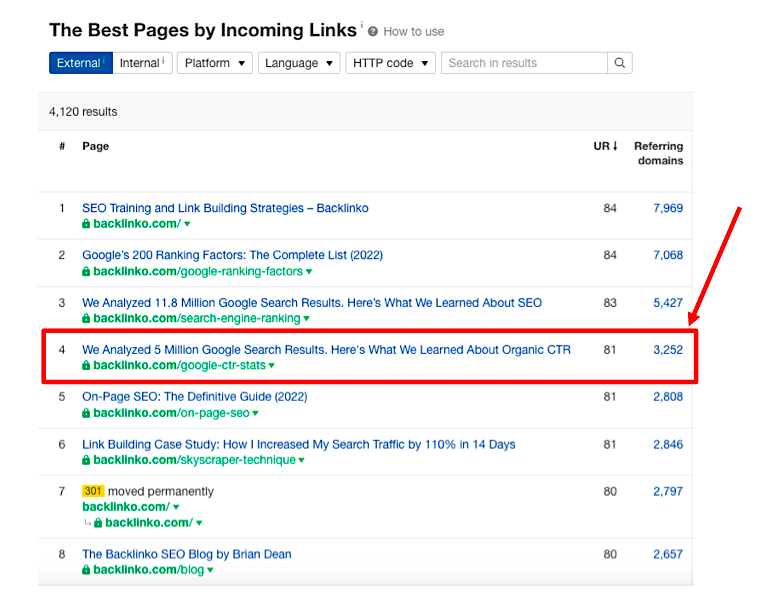The width and height of the screenshot is (775, 602).
Task: Sort by the UR column header
Action: pos(605,146)
